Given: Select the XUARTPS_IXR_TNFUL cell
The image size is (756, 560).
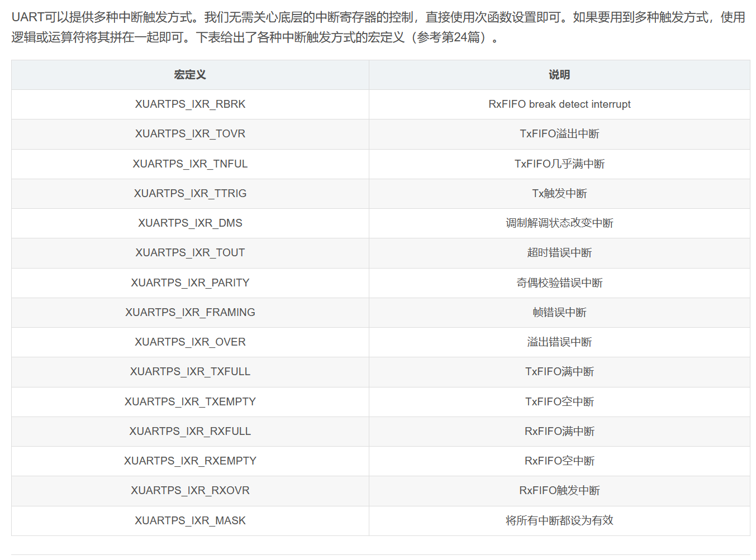Looking at the screenshot, I should pos(190,164).
